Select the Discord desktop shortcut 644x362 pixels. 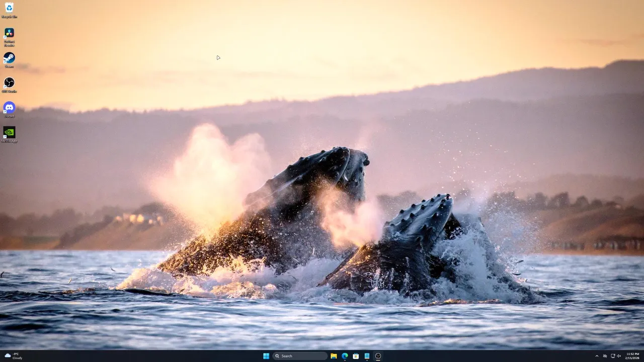point(9,110)
